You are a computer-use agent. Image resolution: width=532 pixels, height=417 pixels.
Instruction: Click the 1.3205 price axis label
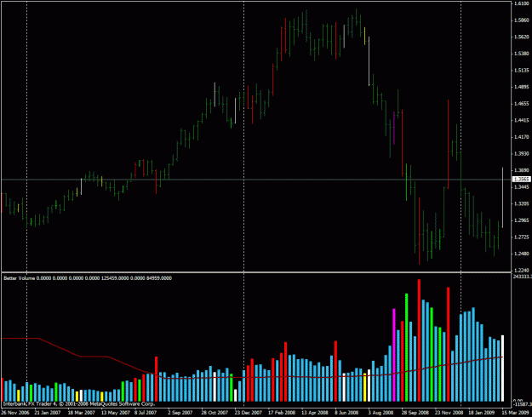(522, 203)
